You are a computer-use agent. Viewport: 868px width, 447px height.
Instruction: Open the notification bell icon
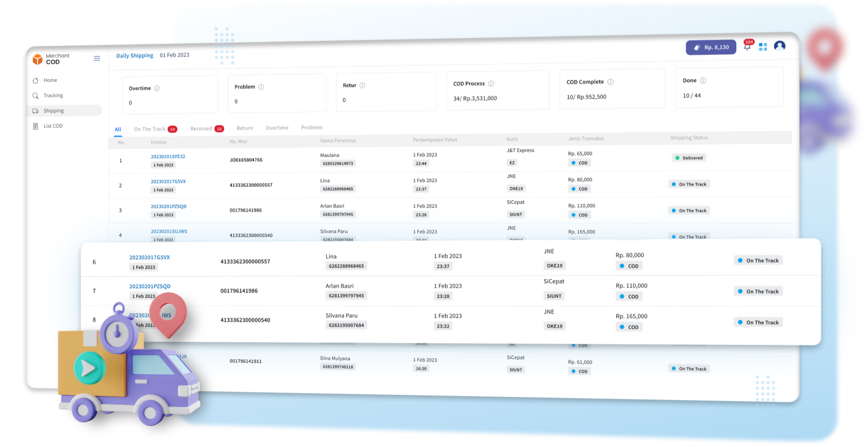coord(747,46)
